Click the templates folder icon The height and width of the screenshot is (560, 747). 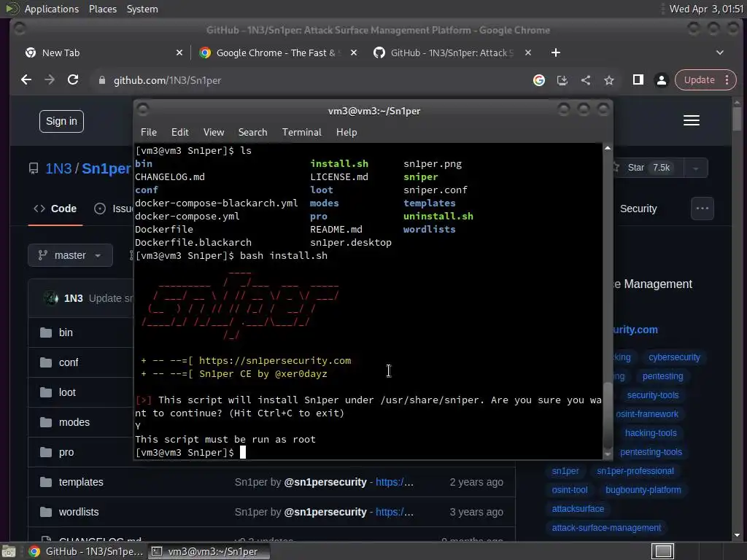(46, 483)
